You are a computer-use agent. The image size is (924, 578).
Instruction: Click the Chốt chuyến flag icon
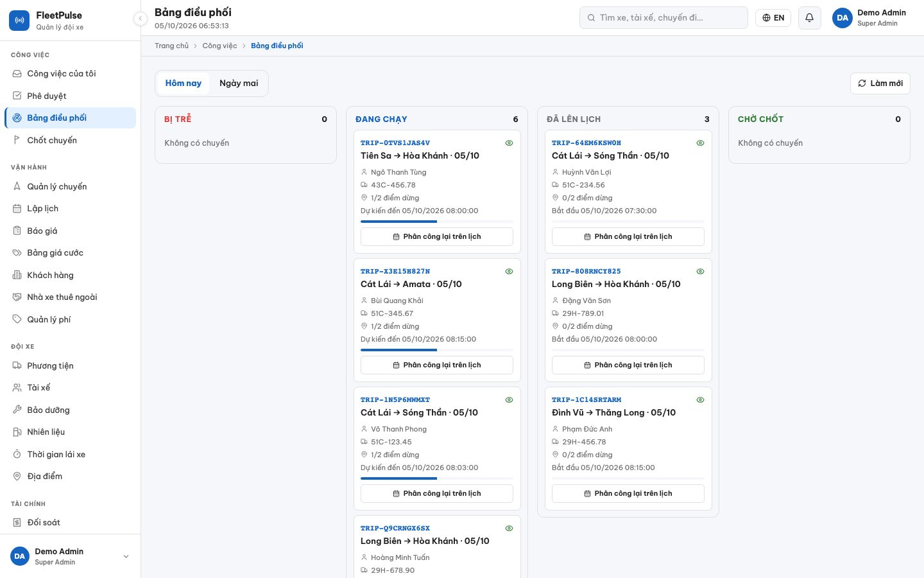coord(17,140)
